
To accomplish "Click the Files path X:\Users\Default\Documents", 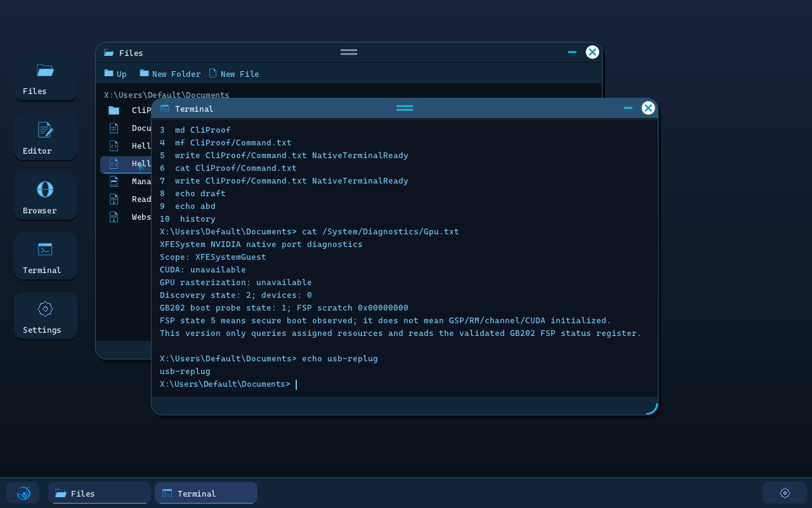I will 166,95.
